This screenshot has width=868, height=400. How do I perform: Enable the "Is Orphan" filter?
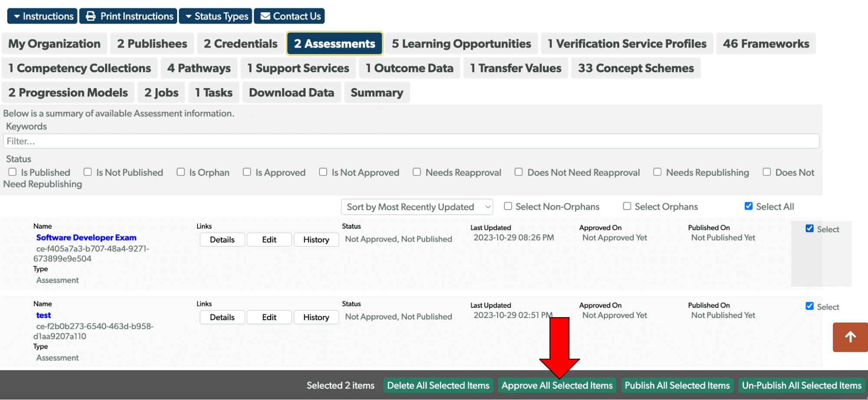pyautogui.click(x=181, y=172)
